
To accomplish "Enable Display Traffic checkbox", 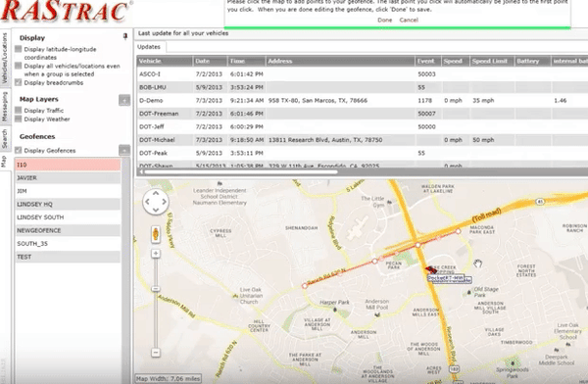I will tap(18, 111).
